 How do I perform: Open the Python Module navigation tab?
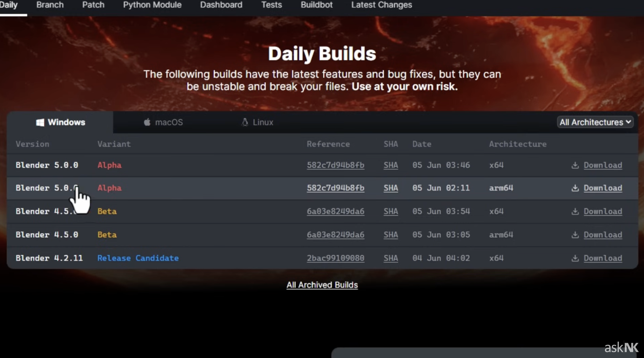(x=152, y=5)
